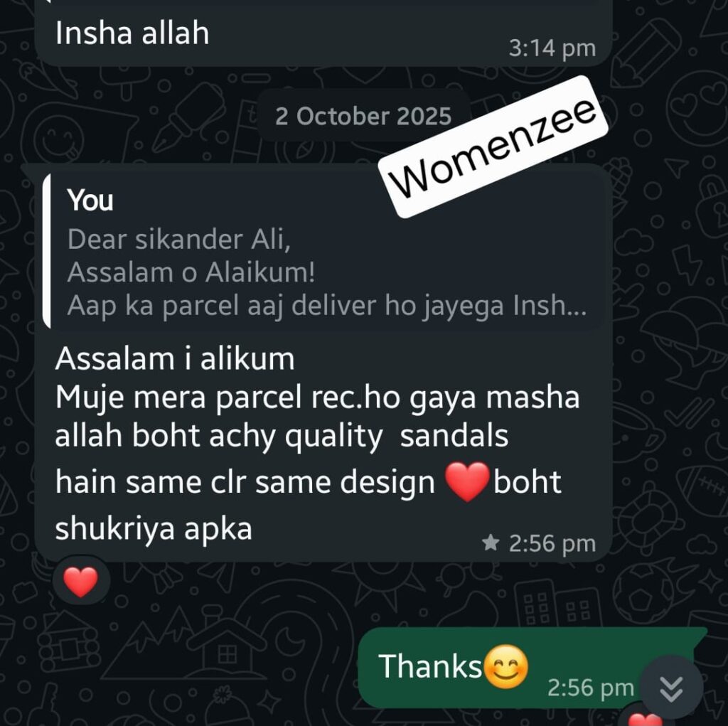Image resolution: width=728 pixels, height=726 pixels.
Task: Select the Womenzee watermark label
Action: click(x=493, y=146)
